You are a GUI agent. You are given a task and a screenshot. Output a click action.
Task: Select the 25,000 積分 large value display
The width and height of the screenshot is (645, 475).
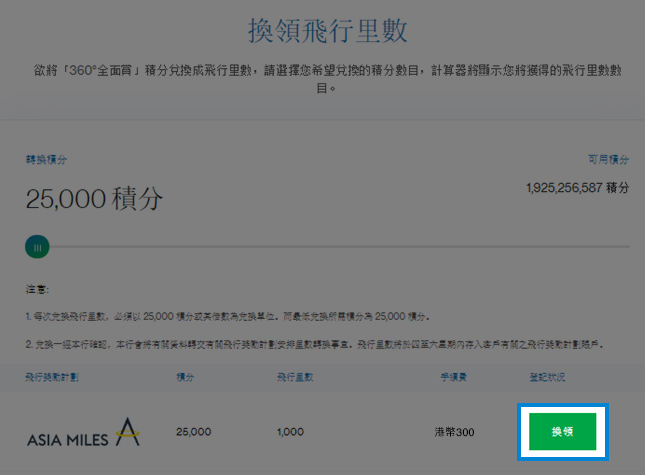pyautogui.click(x=94, y=199)
